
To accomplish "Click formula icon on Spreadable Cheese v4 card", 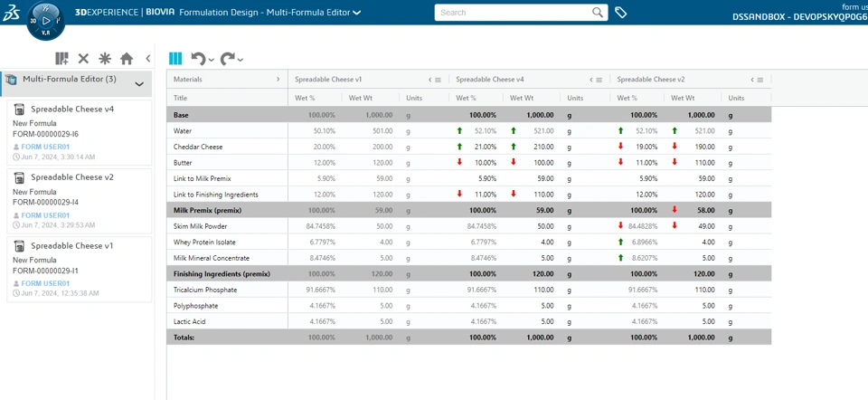I will (x=19, y=110).
